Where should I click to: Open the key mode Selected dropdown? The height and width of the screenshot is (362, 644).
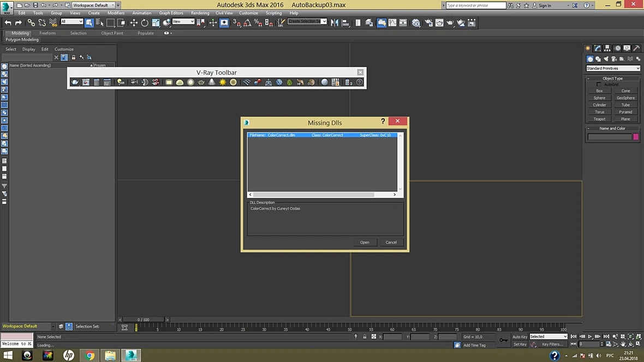[x=548, y=336]
